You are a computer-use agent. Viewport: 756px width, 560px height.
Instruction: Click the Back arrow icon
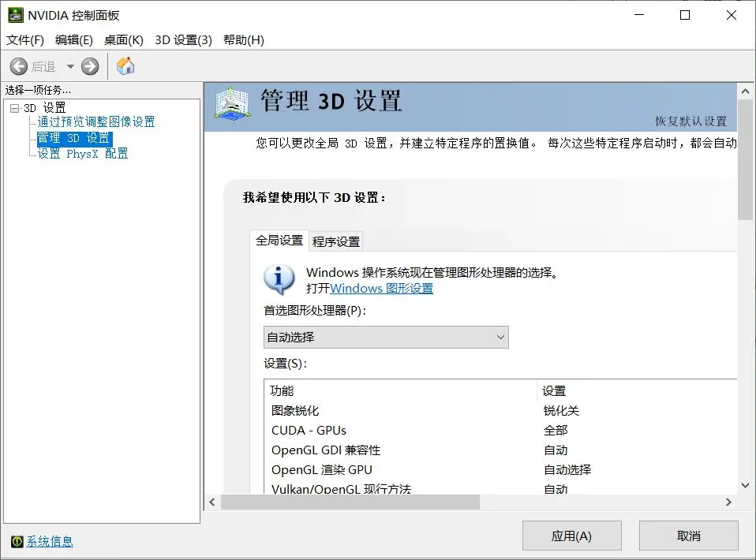19,66
